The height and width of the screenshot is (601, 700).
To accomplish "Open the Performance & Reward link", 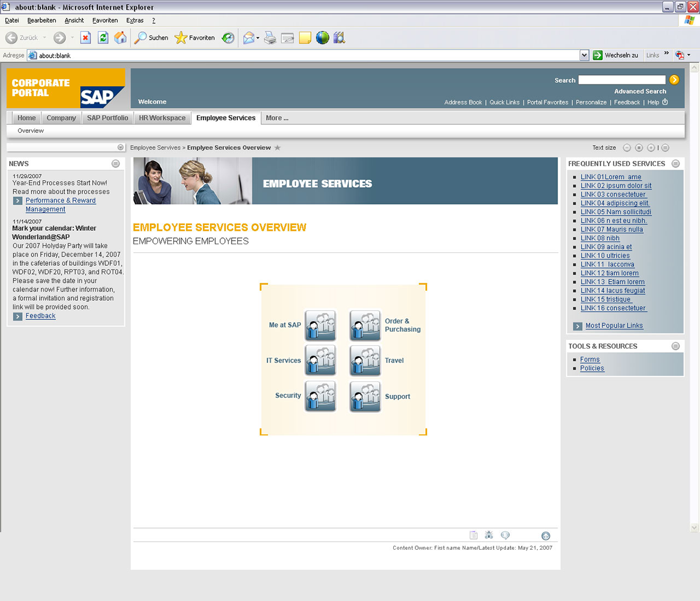I will [61, 201].
